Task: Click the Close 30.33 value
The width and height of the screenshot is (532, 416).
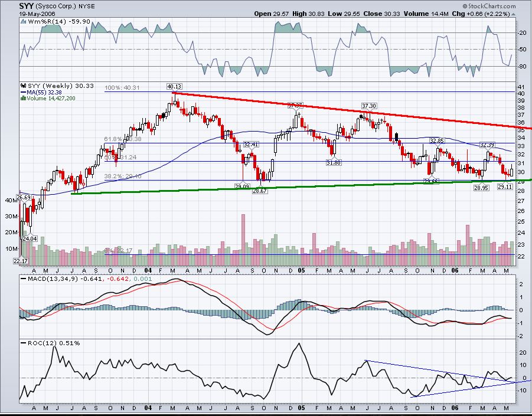Action: pyautogui.click(x=381, y=14)
